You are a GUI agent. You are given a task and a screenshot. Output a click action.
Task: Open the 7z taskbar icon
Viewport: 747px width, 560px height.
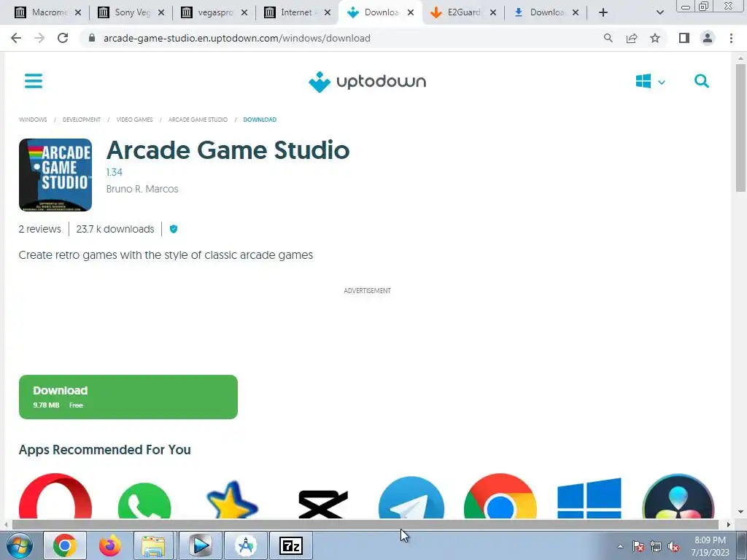pos(291,545)
